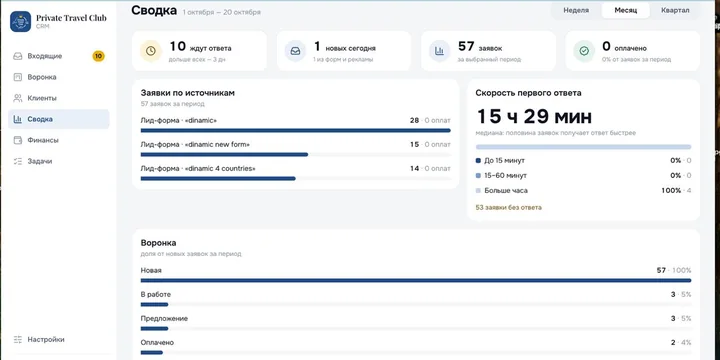720x360 pixels.
Task: Click the response speed distribution bar
Action: pyautogui.click(x=583, y=147)
